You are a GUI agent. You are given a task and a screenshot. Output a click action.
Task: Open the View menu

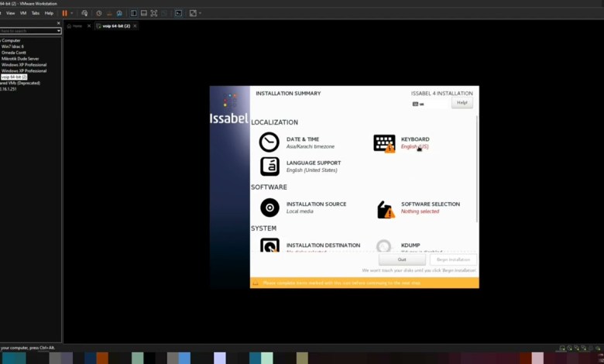coord(10,13)
